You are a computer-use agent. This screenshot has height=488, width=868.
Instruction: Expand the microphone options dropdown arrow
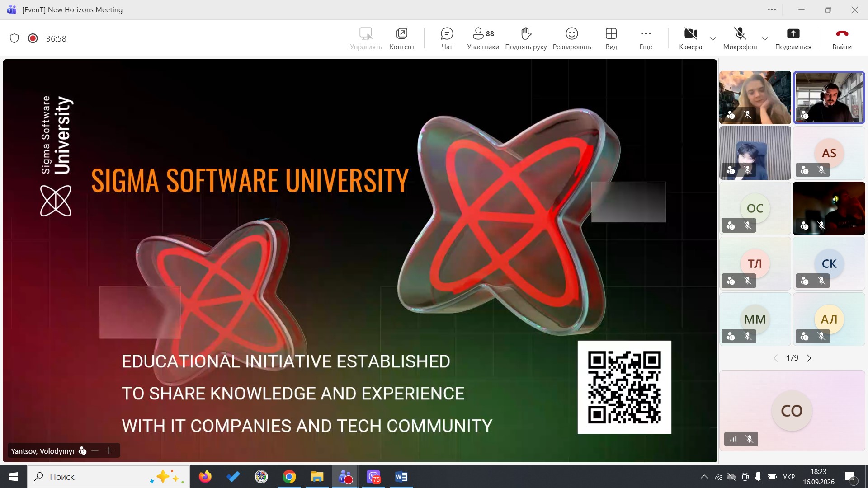765,38
